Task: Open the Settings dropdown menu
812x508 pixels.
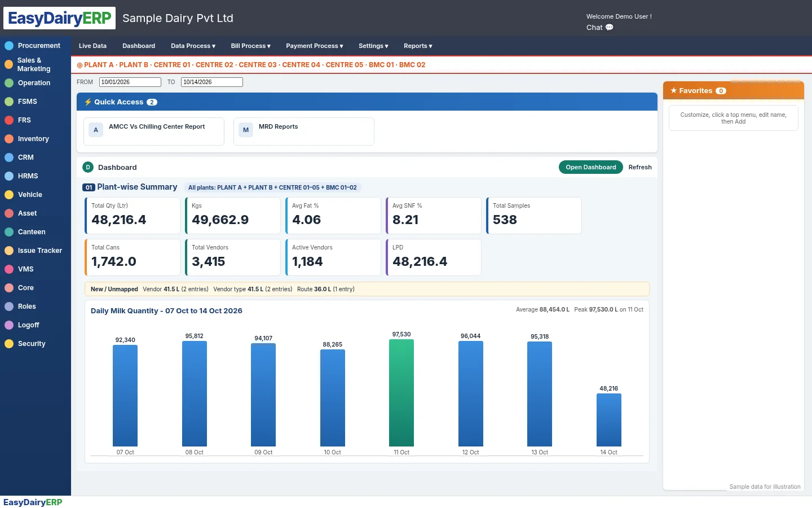Action: 373,46
